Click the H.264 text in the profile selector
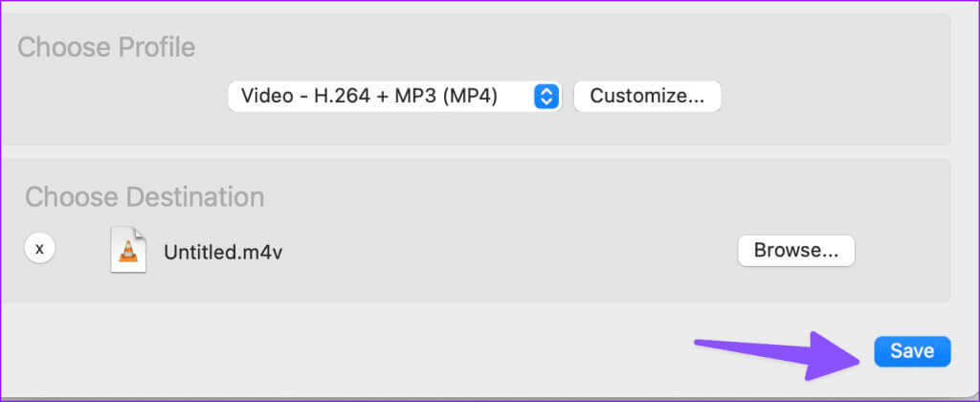The width and height of the screenshot is (980, 402). click(343, 96)
